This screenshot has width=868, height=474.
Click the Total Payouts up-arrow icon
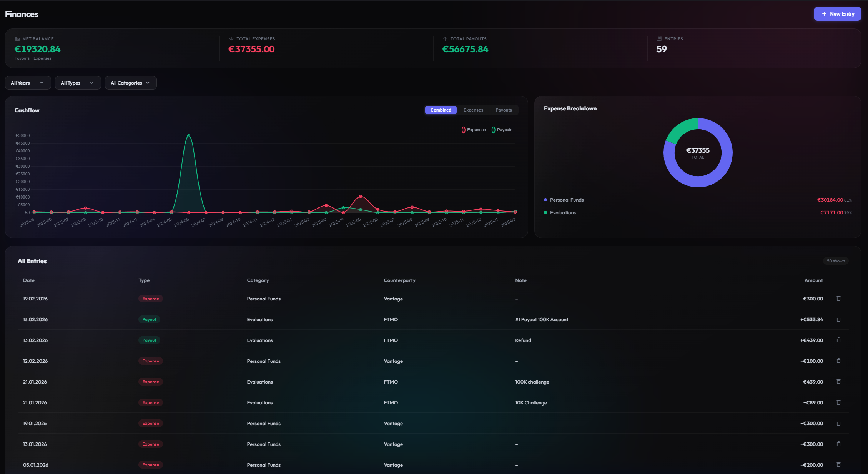click(x=445, y=38)
